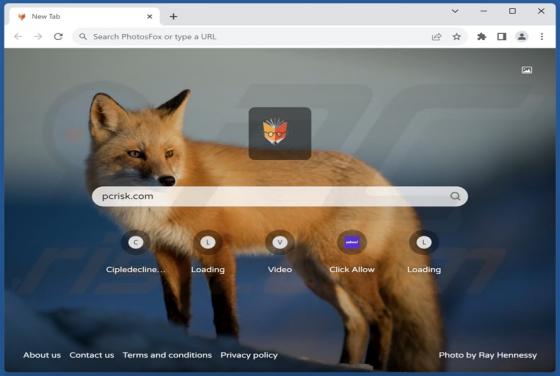Image resolution: width=560 pixels, height=376 pixels.
Task: Submit search with magnifier in page search box
Action: click(x=455, y=196)
